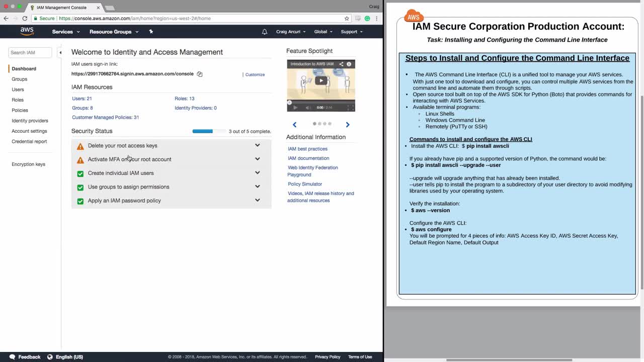Toggle fullscreen on the IAM video
Viewport: 644px width, 362px height.
pos(351,107)
